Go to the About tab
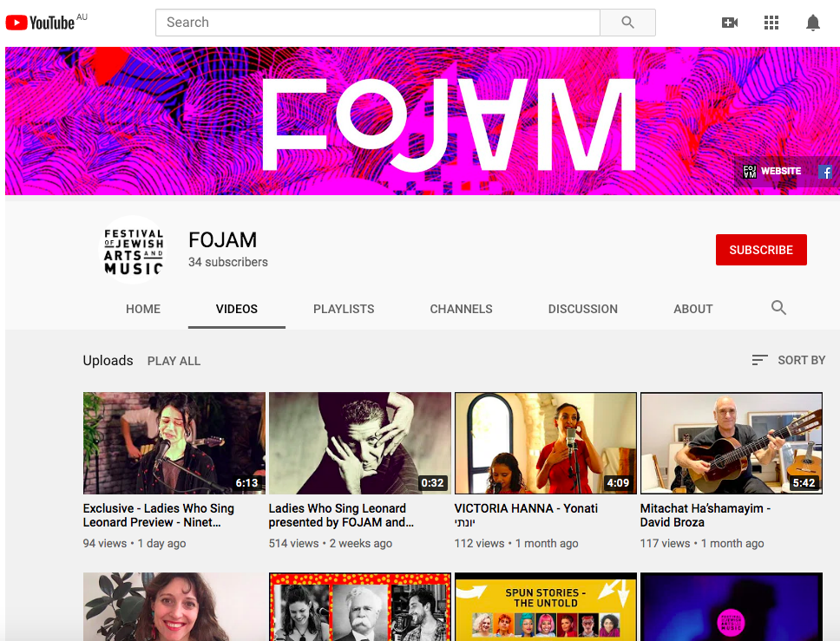This screenshot has height=641, width=840. pyautogui.click(x=692, y=309)
